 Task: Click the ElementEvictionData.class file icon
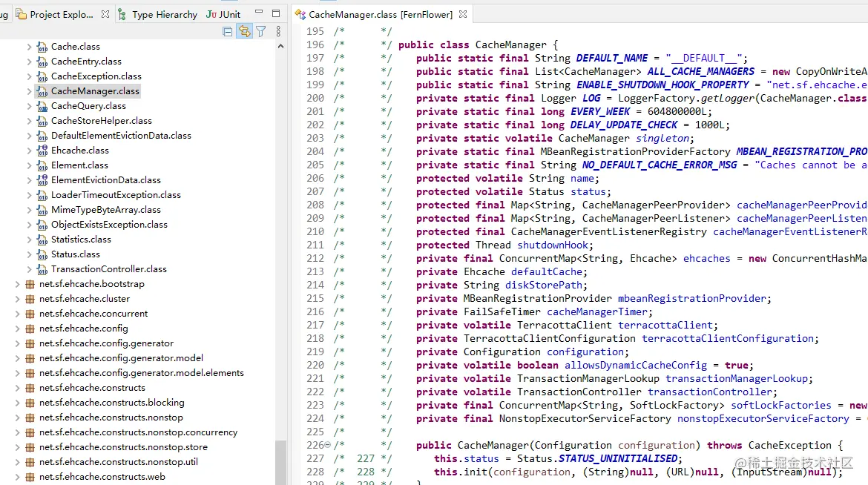coord(42,180)
